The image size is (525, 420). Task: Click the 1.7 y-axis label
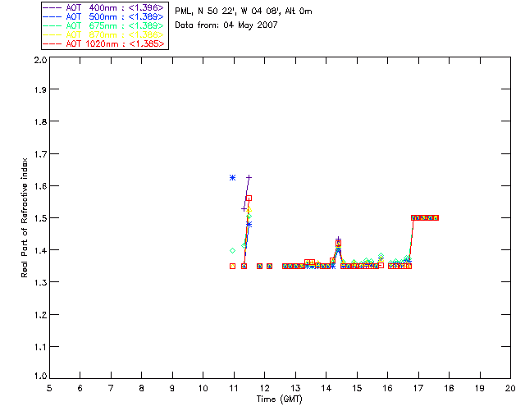40,154
